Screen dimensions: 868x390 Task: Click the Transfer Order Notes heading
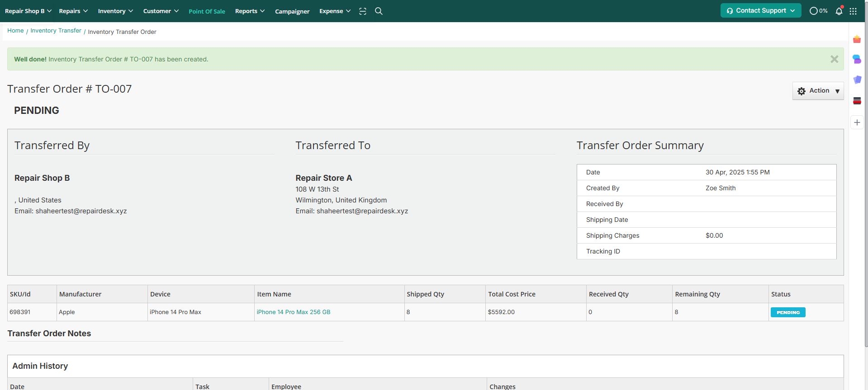click(x=49, y=334)
